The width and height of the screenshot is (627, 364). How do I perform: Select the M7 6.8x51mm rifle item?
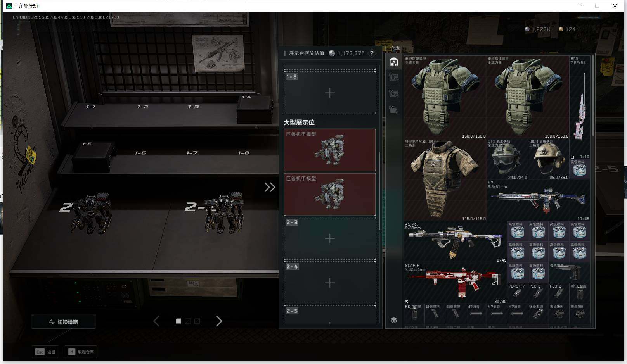coord(539,200)
